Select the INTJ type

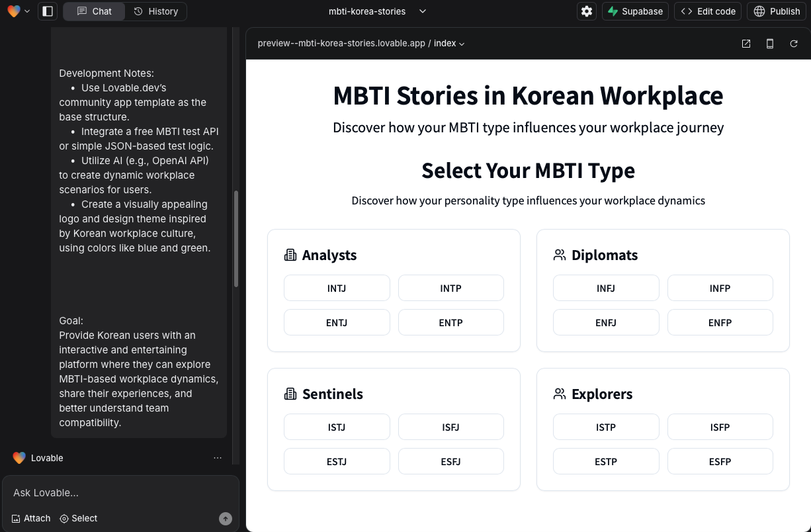[x=337, y=288]
